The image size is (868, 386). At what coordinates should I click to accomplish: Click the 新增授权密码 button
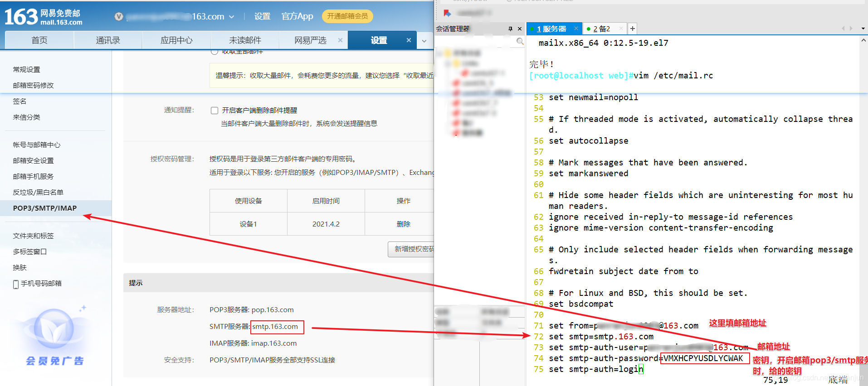click(411, 249)
